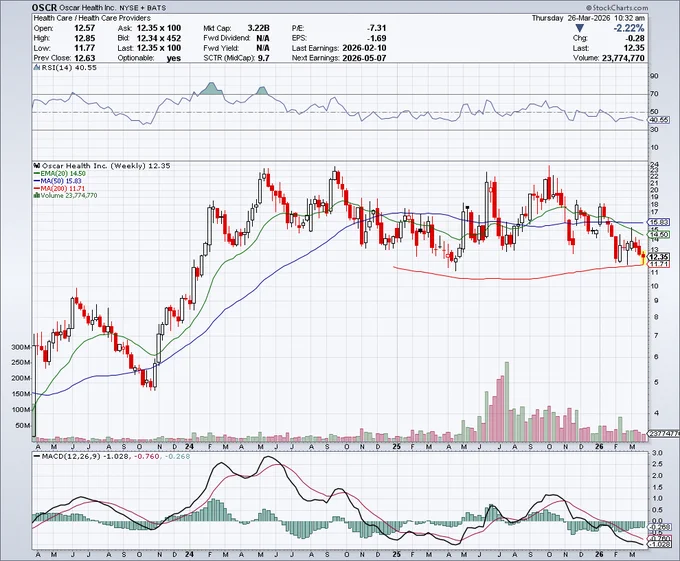Click the MA(200) 11.71 legend entry
680x561 pixels.
coord(59,188)
